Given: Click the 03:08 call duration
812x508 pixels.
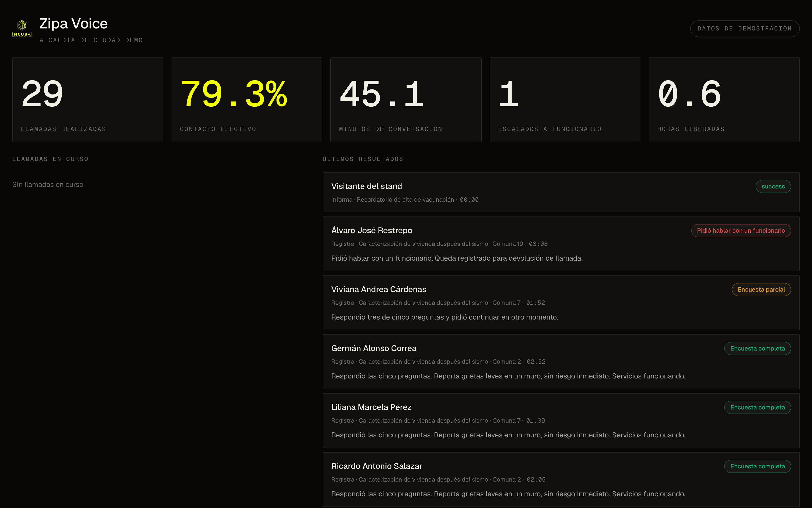Looking at the screenshot, I should click(538, 244).
